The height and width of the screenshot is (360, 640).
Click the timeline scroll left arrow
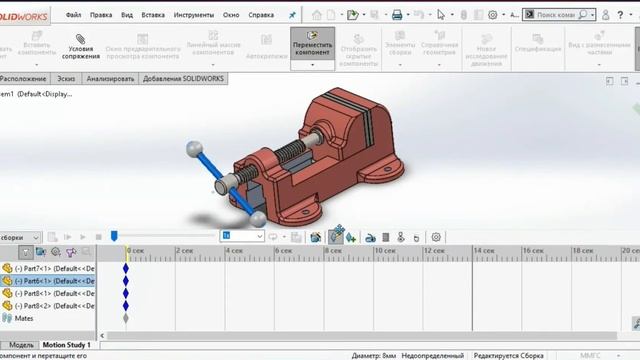pos(102,336)
